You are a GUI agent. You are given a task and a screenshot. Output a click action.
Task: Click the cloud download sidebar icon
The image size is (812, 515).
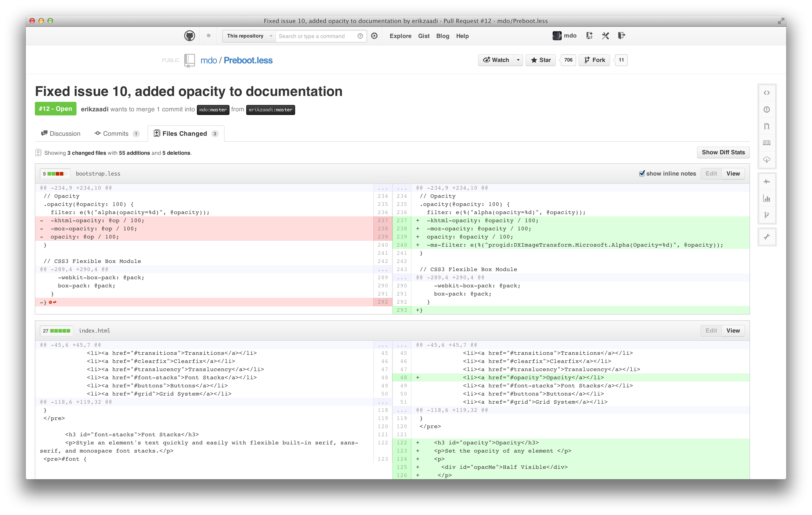767,160
